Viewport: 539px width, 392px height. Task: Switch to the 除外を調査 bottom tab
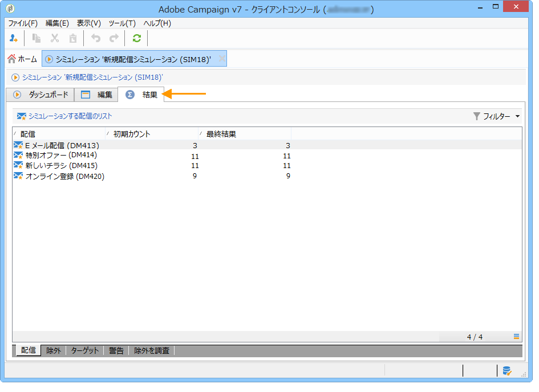[152, 351]
